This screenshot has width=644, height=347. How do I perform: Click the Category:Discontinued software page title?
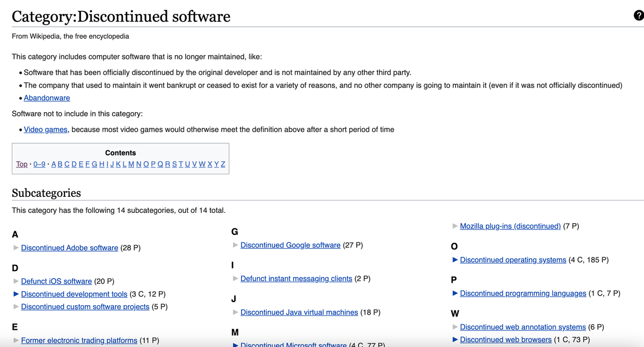[121, 16]
